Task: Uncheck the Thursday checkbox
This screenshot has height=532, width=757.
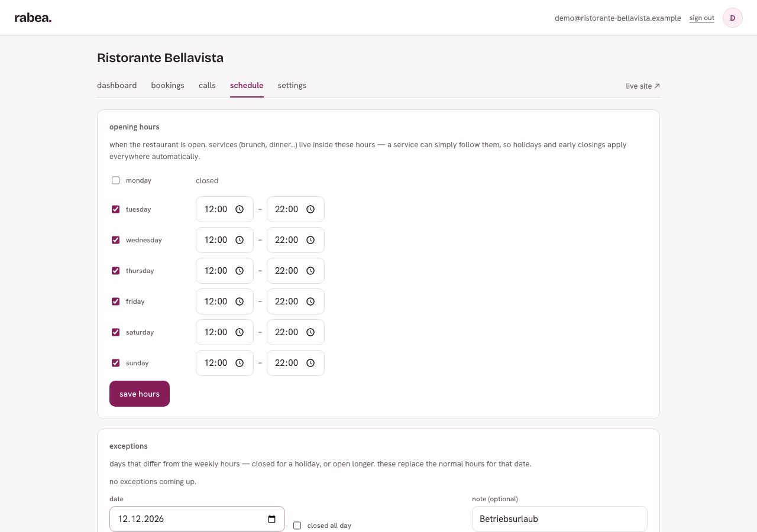Action: (x=116, y=271)
